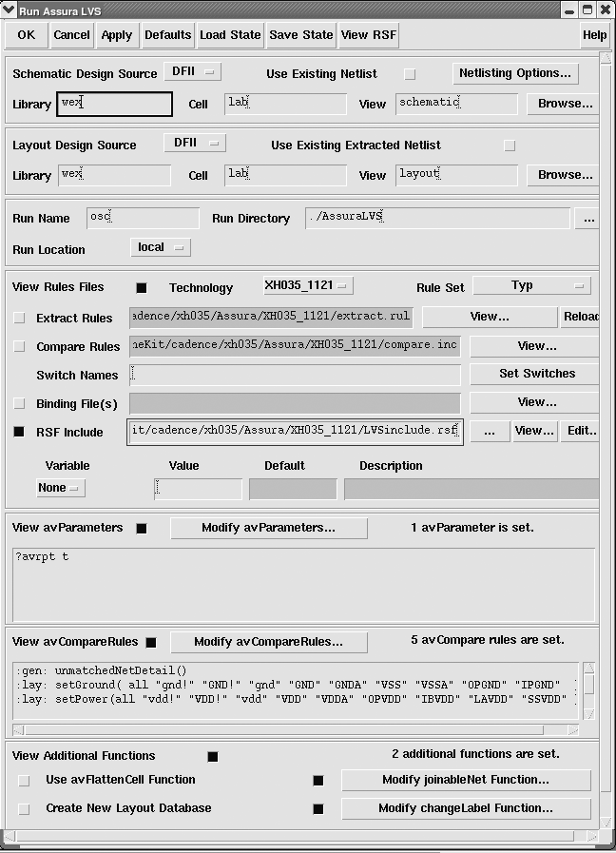The image size is (616, 853).
Task: Apply the current LVS settings
Action: 117,35
